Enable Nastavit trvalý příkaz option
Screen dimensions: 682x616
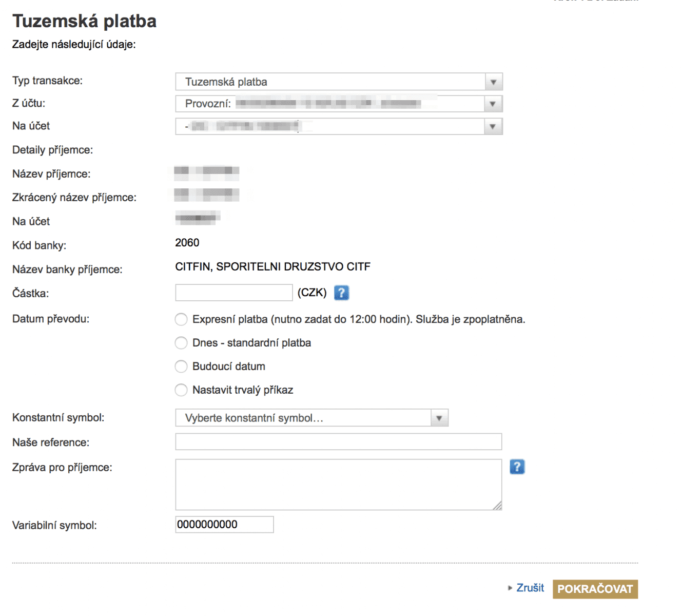click(181, 390)
